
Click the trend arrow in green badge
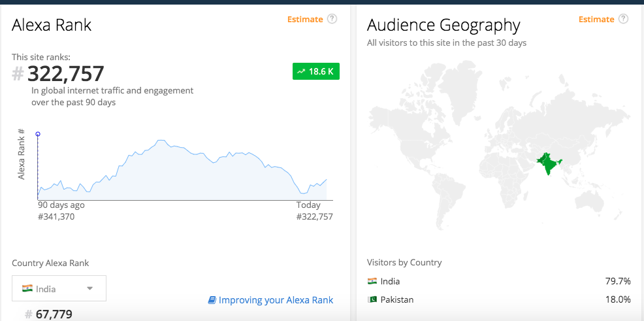pos(301,71)
